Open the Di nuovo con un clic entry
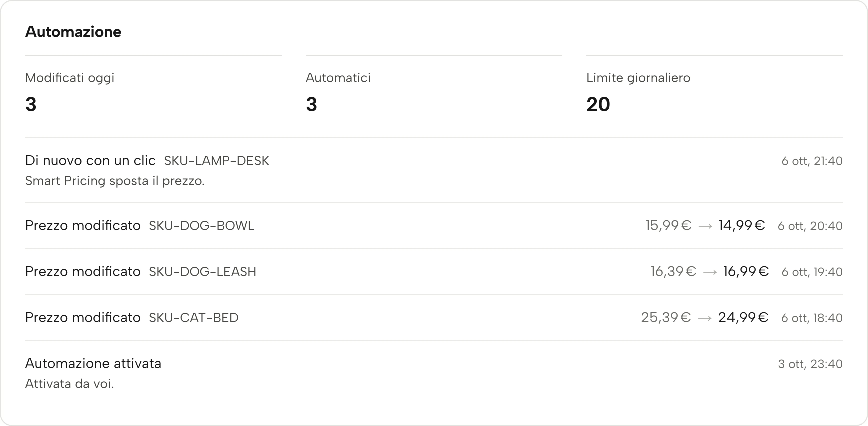 [434, 170]
